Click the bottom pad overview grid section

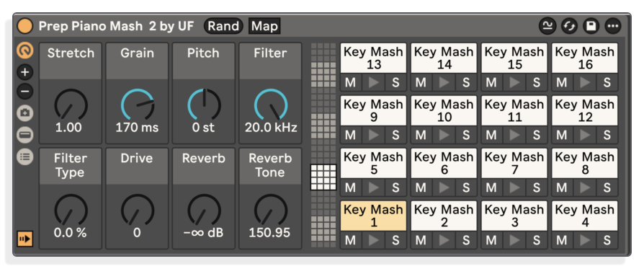pos(323,229)
